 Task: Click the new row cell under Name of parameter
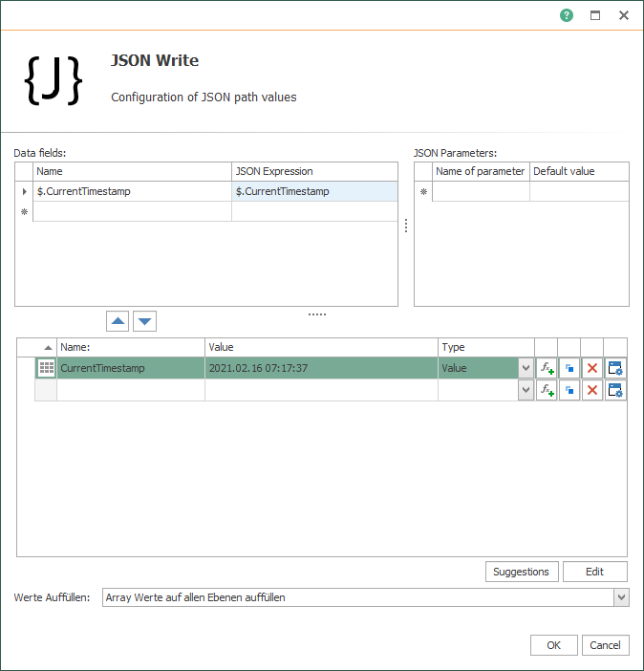pyautogui.click(x=481, y=191)
